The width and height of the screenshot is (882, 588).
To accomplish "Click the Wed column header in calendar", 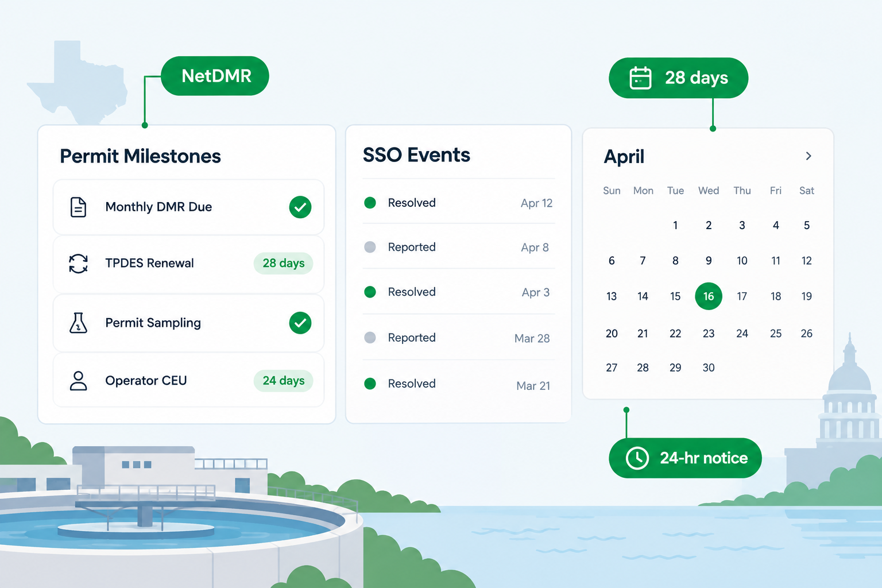I will pyautogui.click(x=709, y=191).
